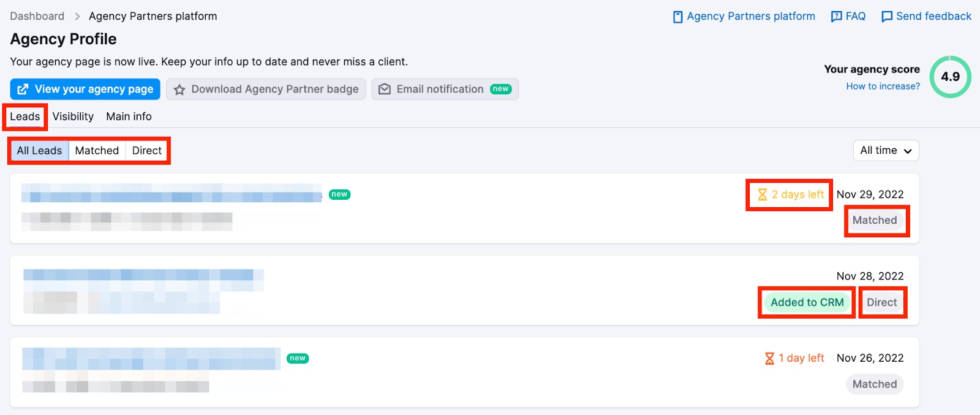
Task: Click the Added to CRM status badge
Action: [x=807, y=303]
